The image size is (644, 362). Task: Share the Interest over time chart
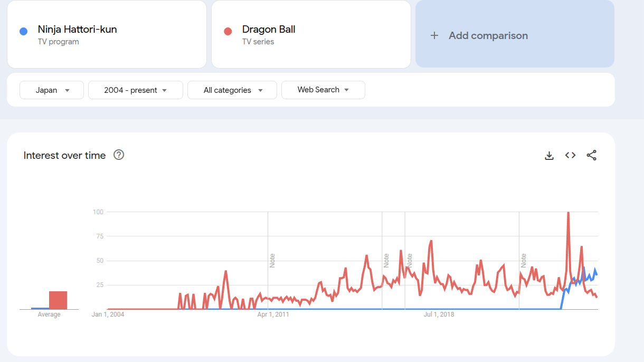pos(591,155)
